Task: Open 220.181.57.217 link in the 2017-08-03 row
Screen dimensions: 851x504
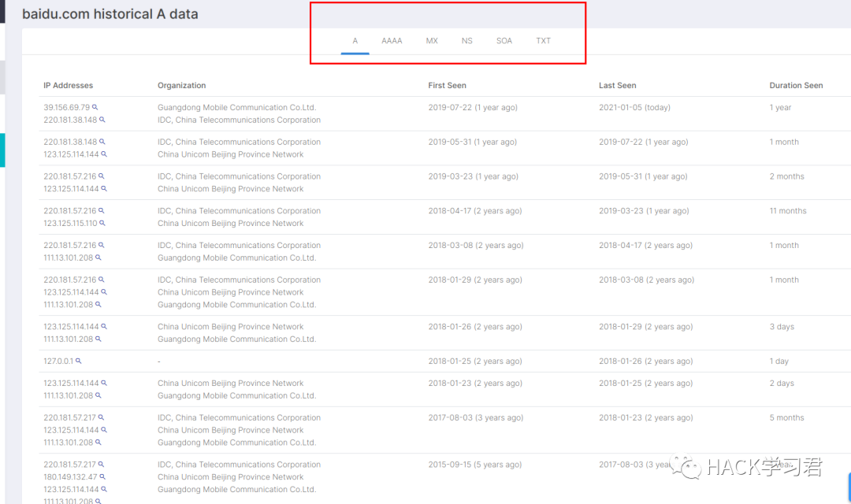Action: 70,417
